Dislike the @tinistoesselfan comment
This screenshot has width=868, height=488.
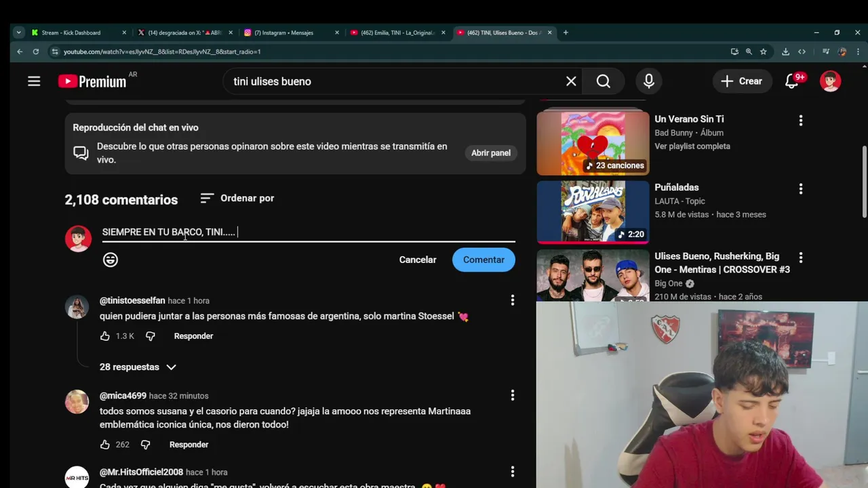pyautogui.click(x=151, y=336)
